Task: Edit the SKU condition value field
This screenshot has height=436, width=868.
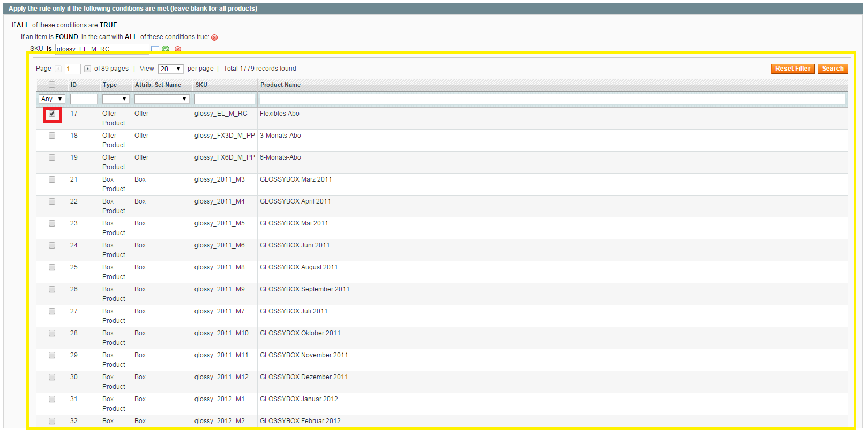Action: coord(102,49)
